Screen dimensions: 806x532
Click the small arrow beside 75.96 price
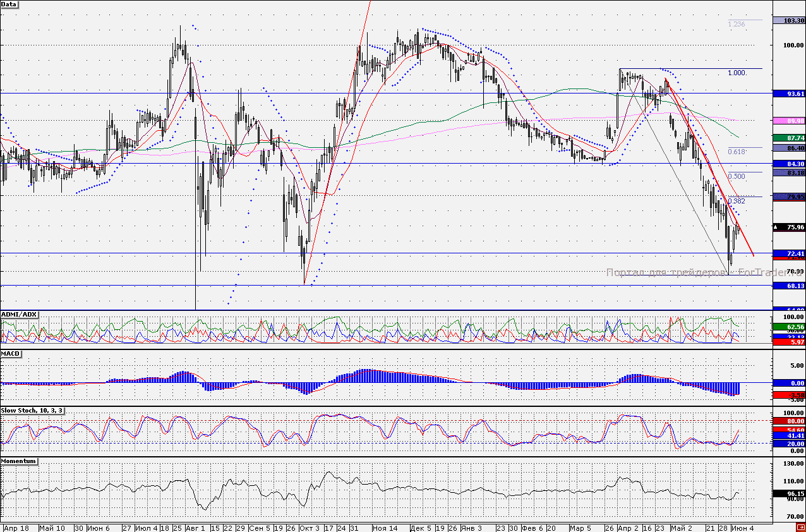click(x=776, y=227)
